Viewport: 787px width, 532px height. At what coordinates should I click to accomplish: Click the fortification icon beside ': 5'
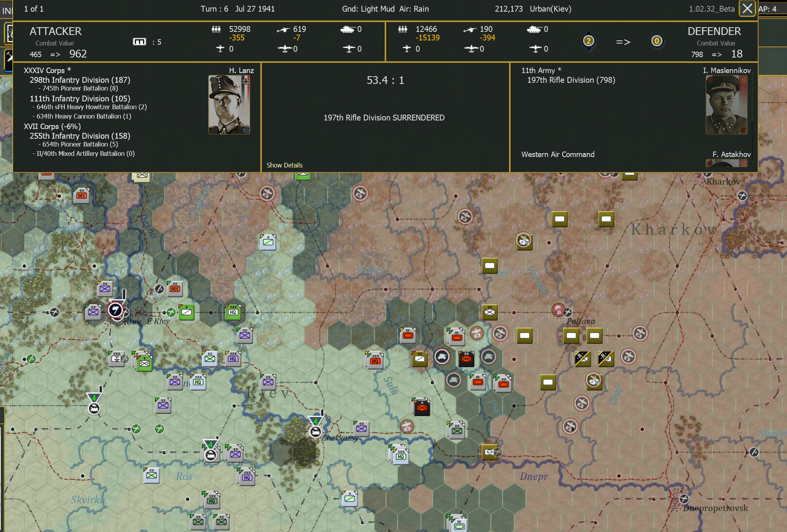[x=139, y=42]
